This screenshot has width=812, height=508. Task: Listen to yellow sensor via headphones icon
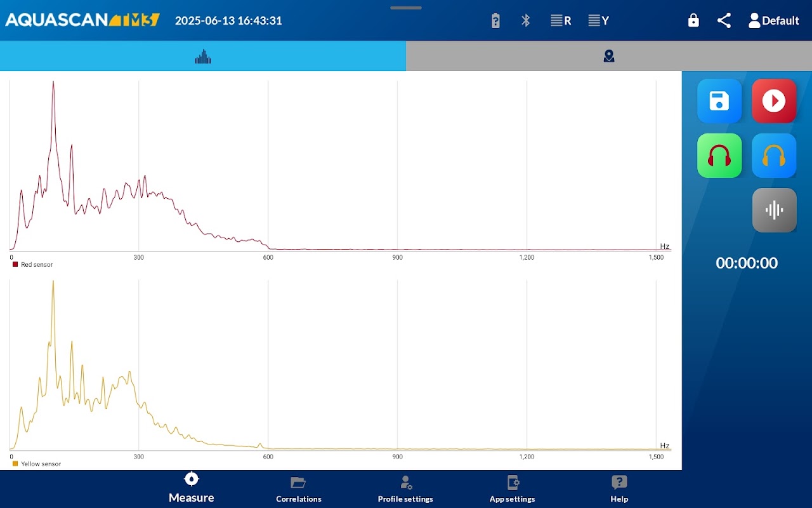point(774,156)
